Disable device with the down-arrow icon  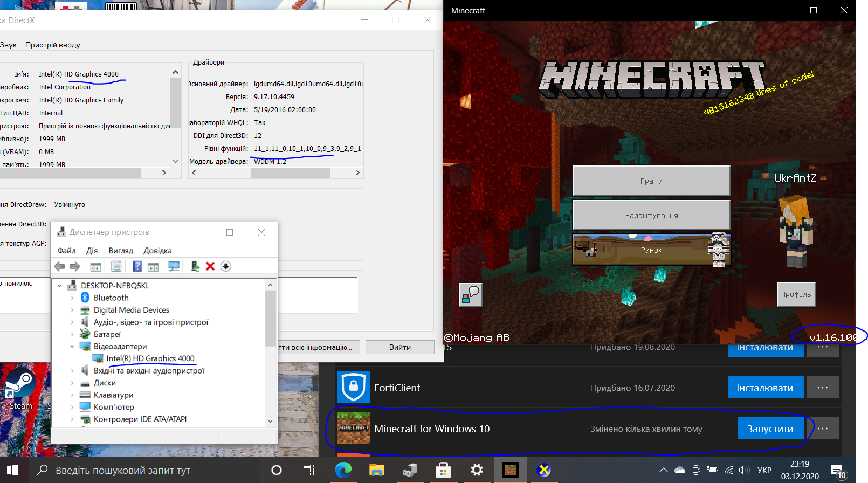[x=226, y=266]
